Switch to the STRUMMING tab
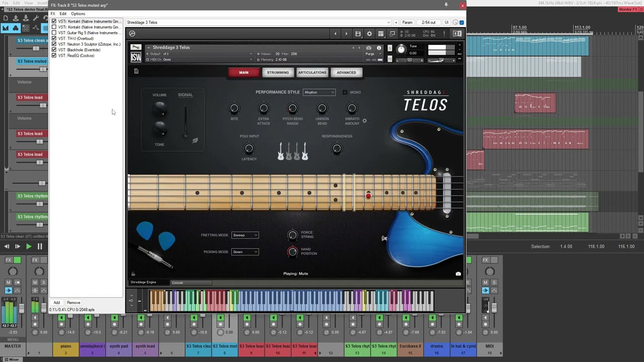The image size is (644, 362). (x=278, y=72)
